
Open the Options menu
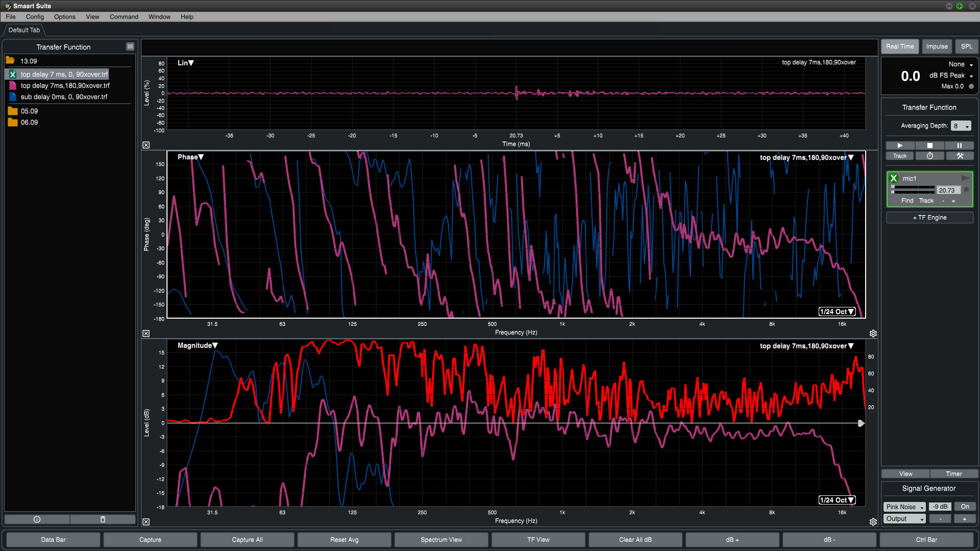pos(65,17)
